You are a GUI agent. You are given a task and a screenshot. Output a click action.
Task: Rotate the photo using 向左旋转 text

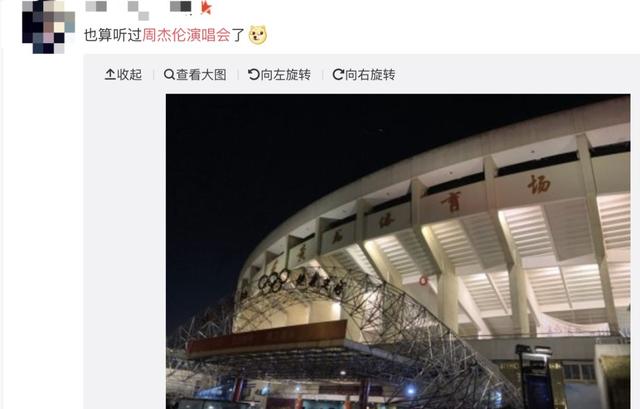[286, 74]
